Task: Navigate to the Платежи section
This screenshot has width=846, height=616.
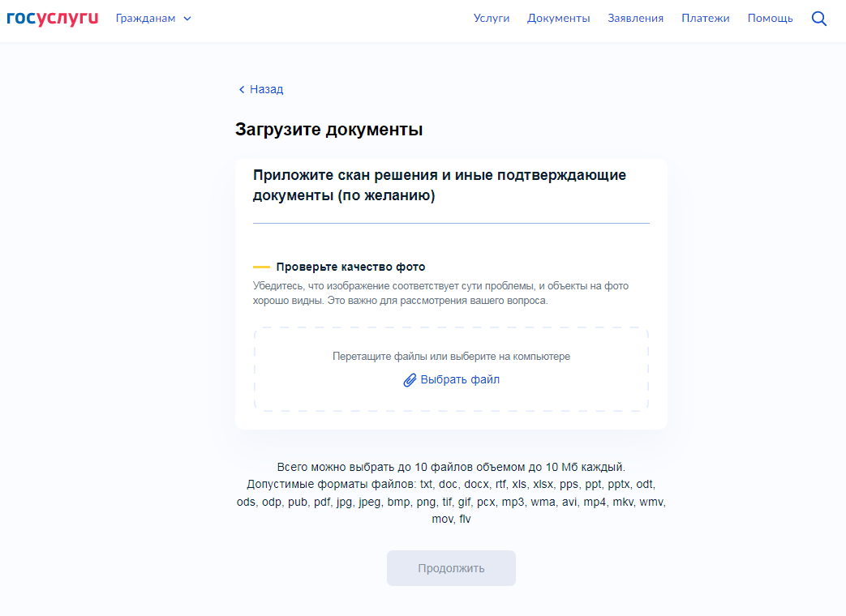Action: tap(705, 18)
